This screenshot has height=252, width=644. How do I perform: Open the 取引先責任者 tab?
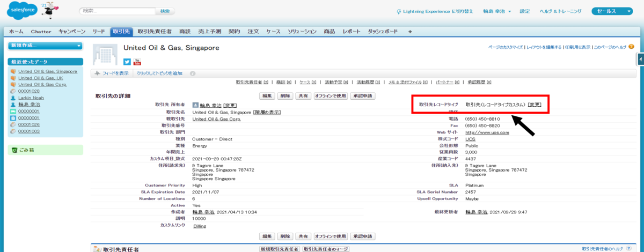coord(155,32)
